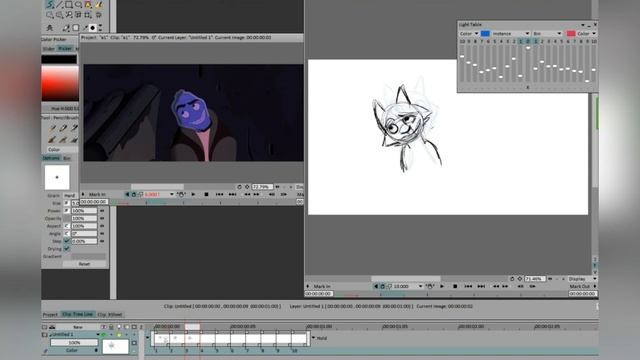Toggle visibility of Untitled 1 layer
Image resolution: width=640 pixels, height=360 pixels.
tap(104, 335)
